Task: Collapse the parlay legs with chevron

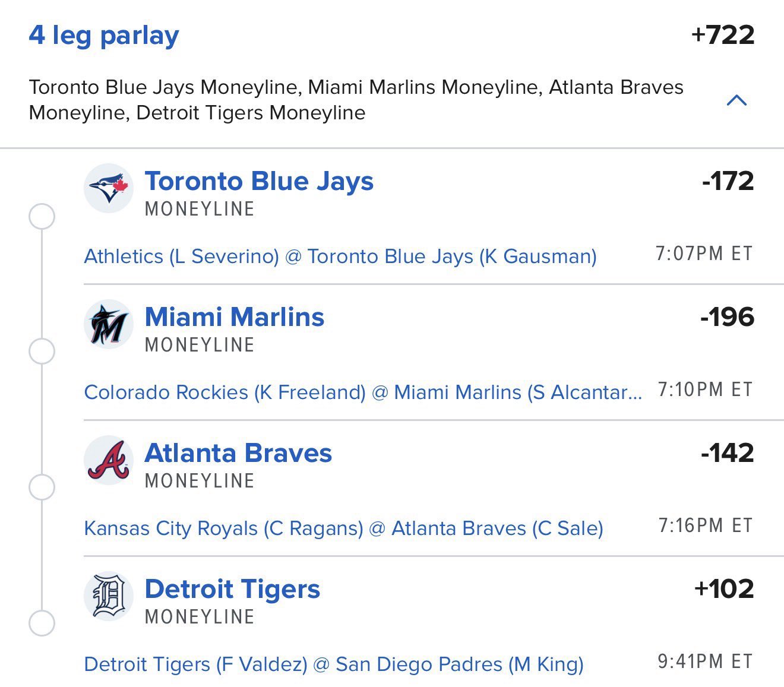Action: 736,100
